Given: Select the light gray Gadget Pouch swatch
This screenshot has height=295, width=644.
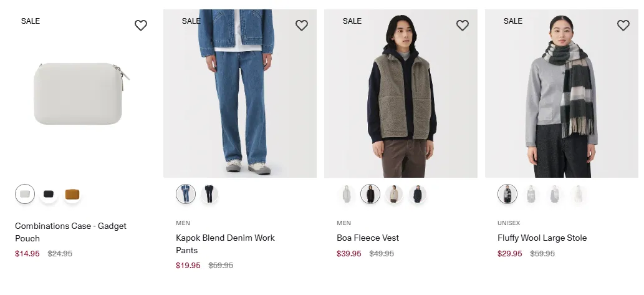Looking at the screenshot, I should (x=25, y=194).
